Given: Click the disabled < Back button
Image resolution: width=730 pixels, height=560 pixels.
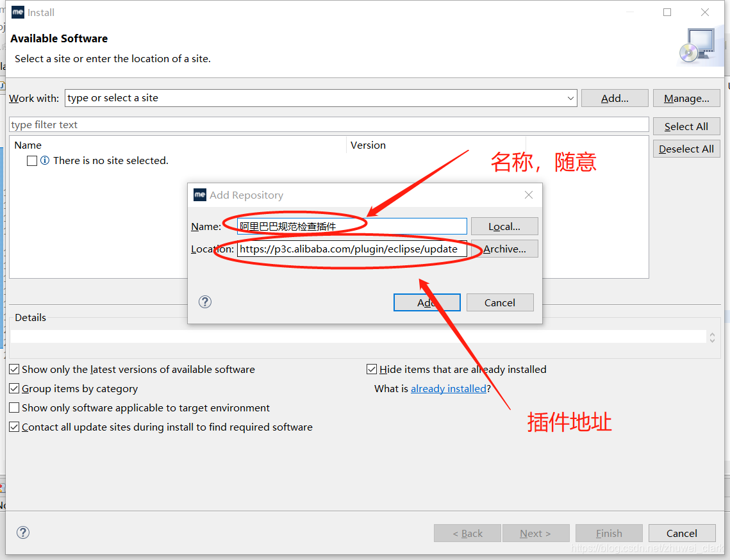Looking at the screenshot, I should [x=467, y=533].
